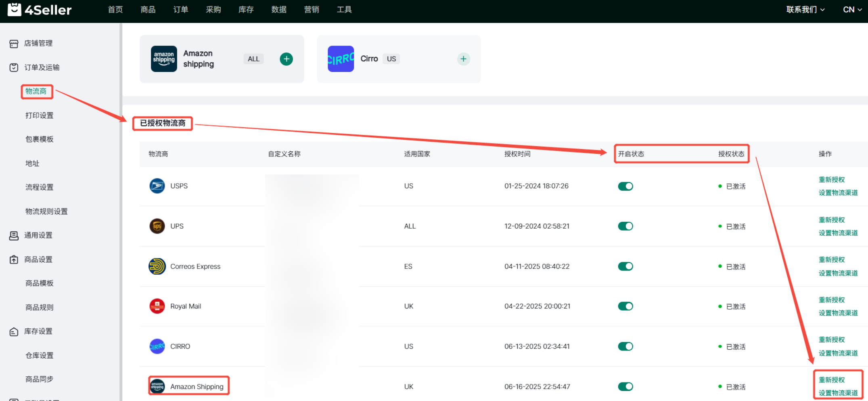This screenshot has width=868, height=401.
Task: Click the UPS carrier logo
Action: (x=157, y=226)
